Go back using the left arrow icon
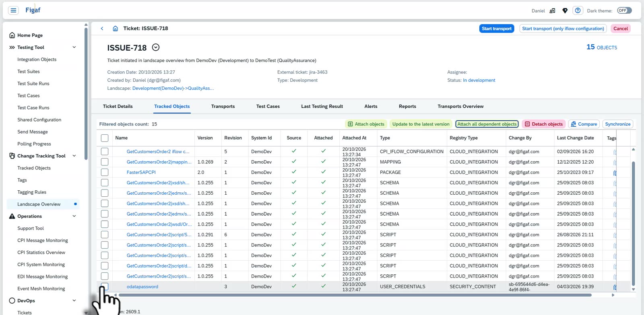This screenshot has height=315, width=644. point(102,29)
